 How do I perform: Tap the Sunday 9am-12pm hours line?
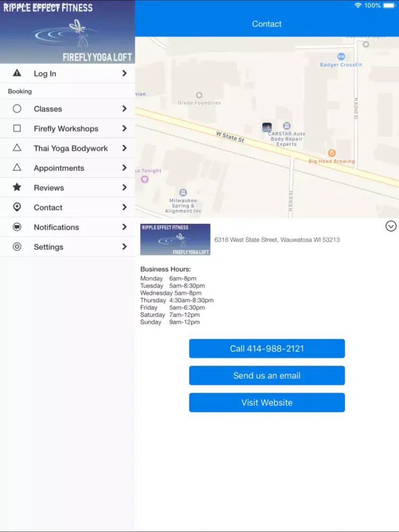(x=170, y=322)
